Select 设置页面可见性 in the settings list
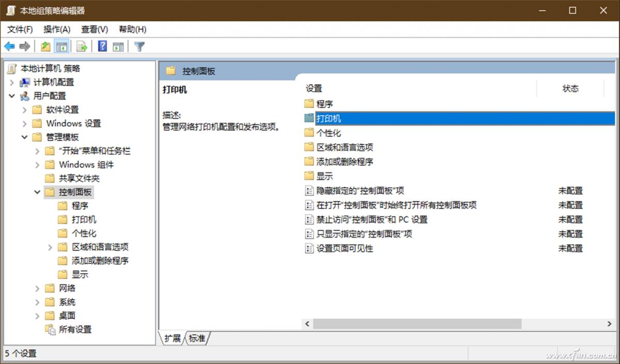Viewport: 620px width, 364px height. (x=344, y=248)
